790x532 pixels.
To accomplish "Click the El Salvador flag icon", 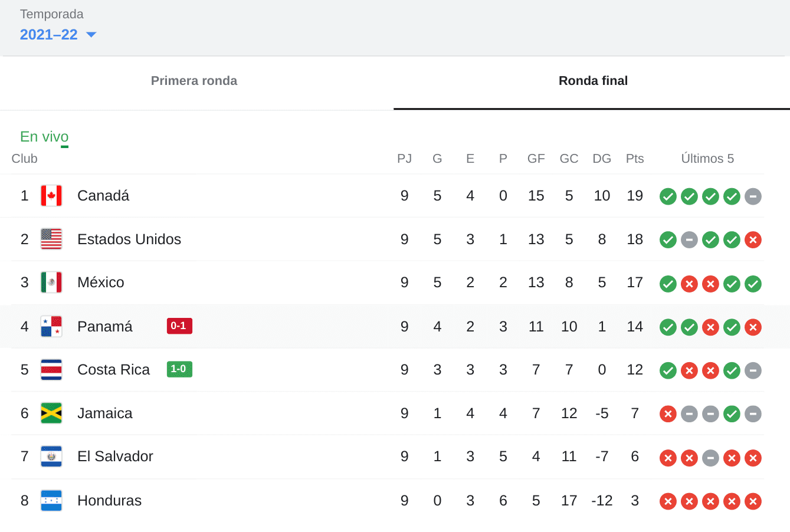I will tap(51, 457).
